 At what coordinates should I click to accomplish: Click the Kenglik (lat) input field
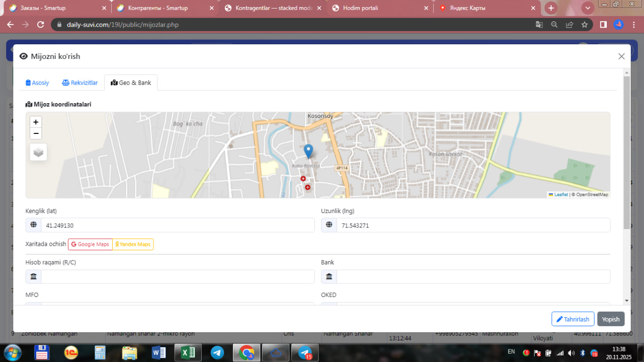(x=177, y=226)
